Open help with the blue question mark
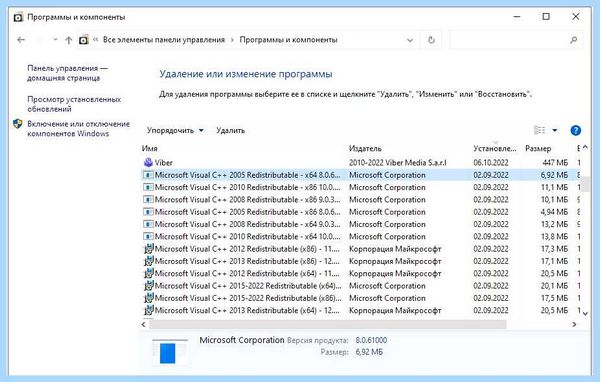Screen dimensions: 600x382 [576, 131]
